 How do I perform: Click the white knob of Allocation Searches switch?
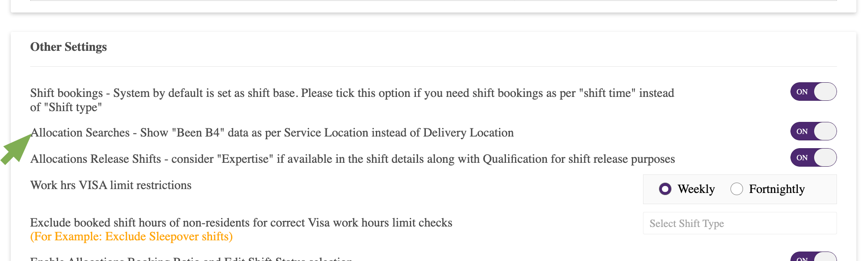[x=825, y=131]
